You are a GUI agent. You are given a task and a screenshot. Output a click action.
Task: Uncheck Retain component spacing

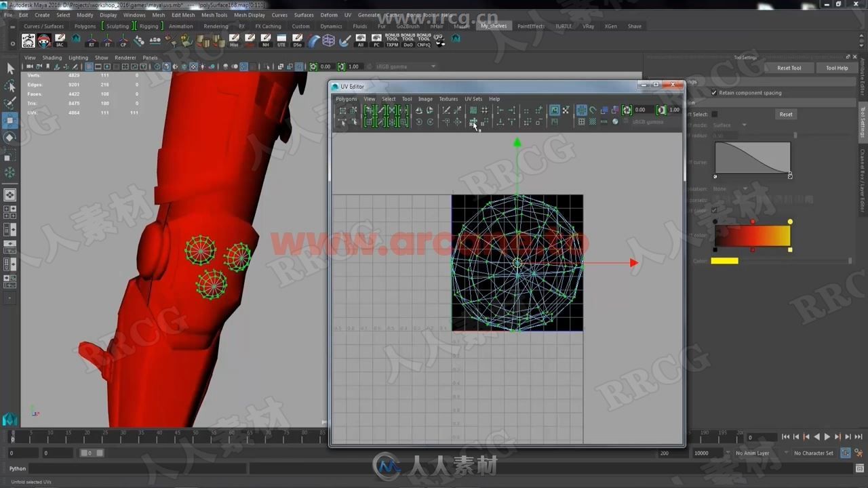tap(714, 93)
